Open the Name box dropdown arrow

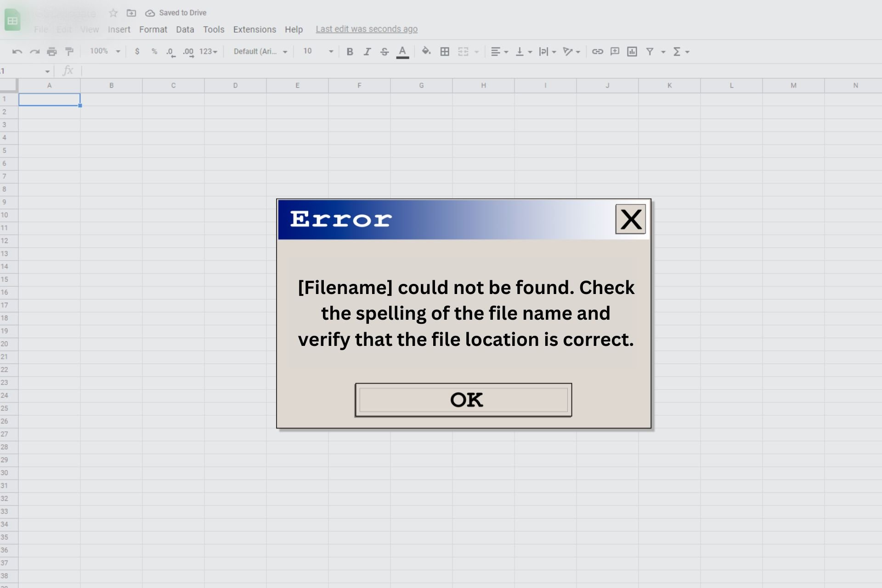47,71
